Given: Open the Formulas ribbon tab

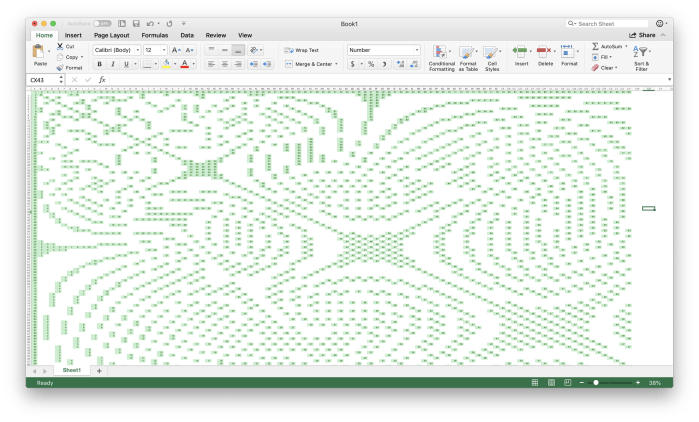Looking at the screenshot, I should pos(155,35).
